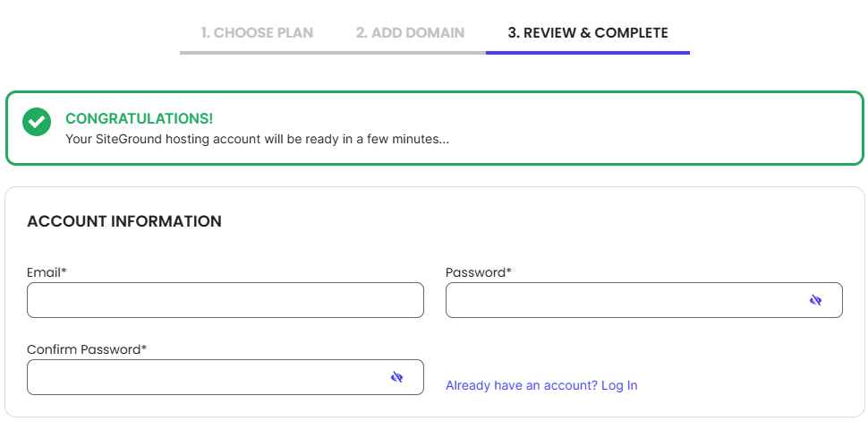Screen dimensions: 868x430
Task: Focus the Confirm Password input field
Action: coord(226,377)
